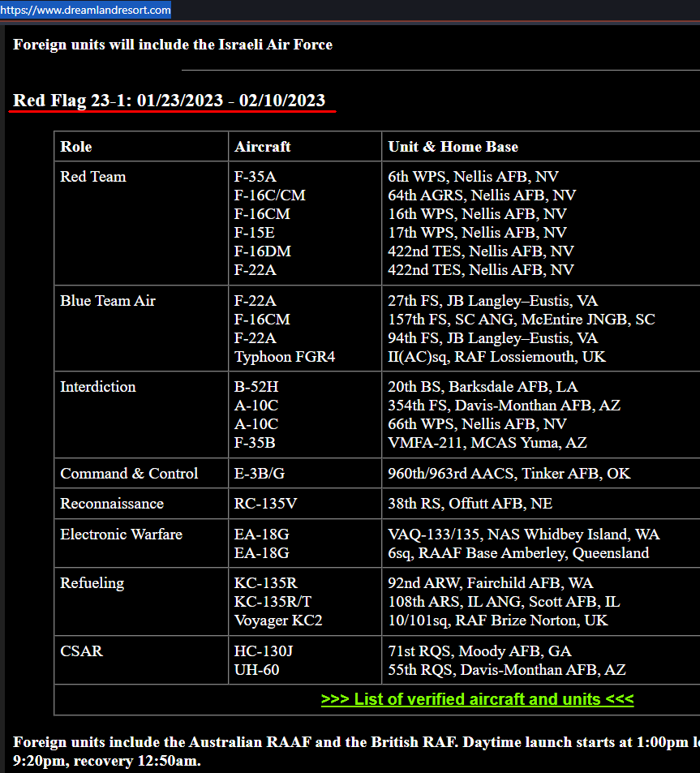Click 'VAQ-133/135, NAS Whidbey Island, WA' unit

523,534
